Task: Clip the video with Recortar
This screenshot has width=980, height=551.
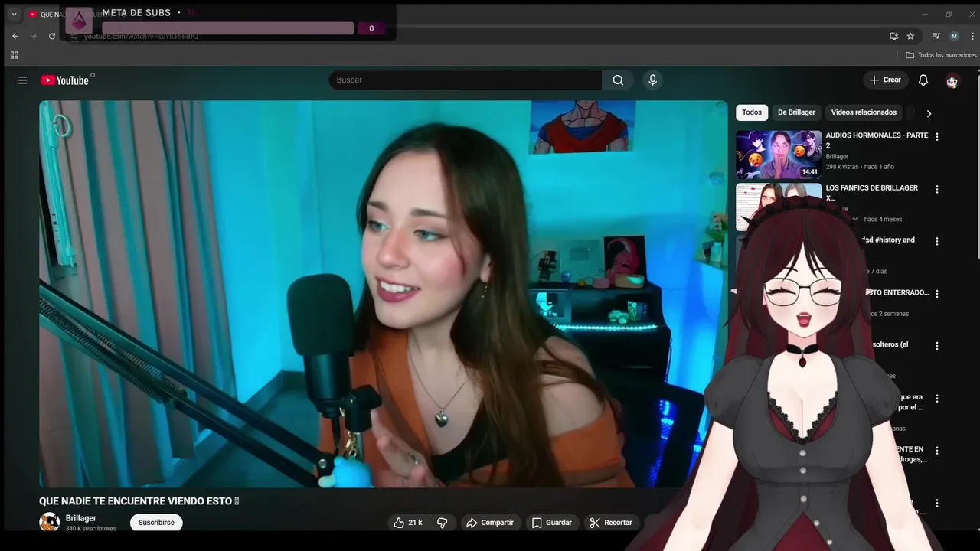Action: (x=611, y=523)
